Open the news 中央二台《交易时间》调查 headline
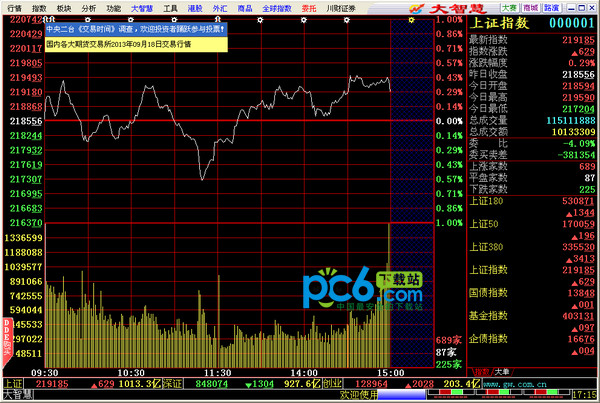Viewport: 600px width, 403px height. click(136, 29)
